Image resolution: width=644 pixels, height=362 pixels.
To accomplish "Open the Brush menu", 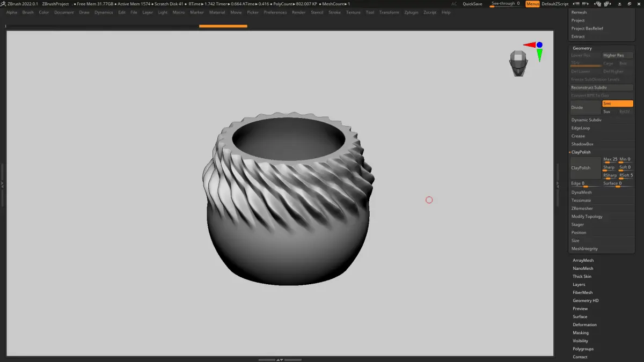I will click(x=28, y=12).
